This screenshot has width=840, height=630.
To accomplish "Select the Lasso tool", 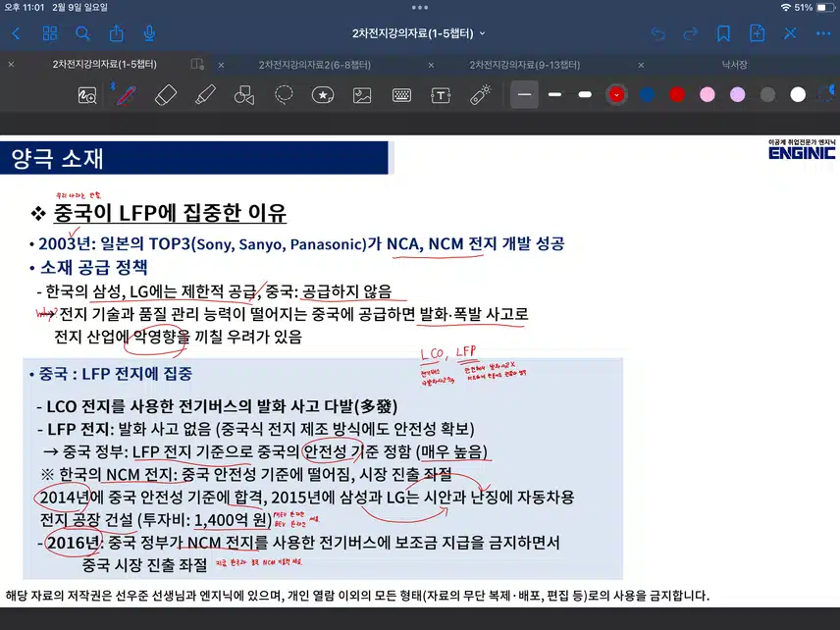I will pyautogui.click(x=284, y=95).
